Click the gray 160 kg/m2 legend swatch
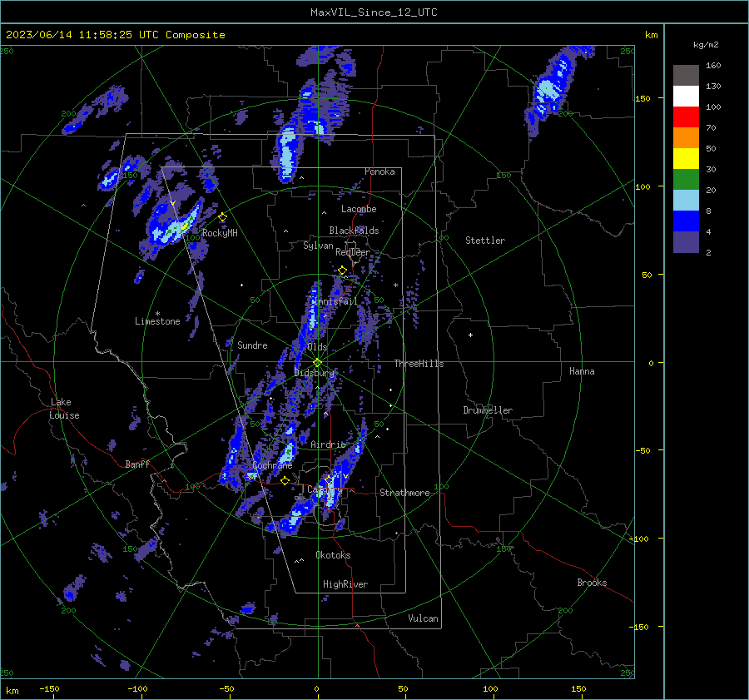The image size is (749, 700). (x=686, y=76)
